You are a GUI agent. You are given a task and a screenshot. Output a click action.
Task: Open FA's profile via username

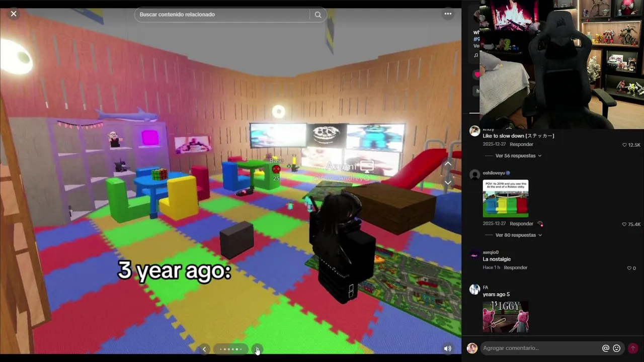(486, 288)
